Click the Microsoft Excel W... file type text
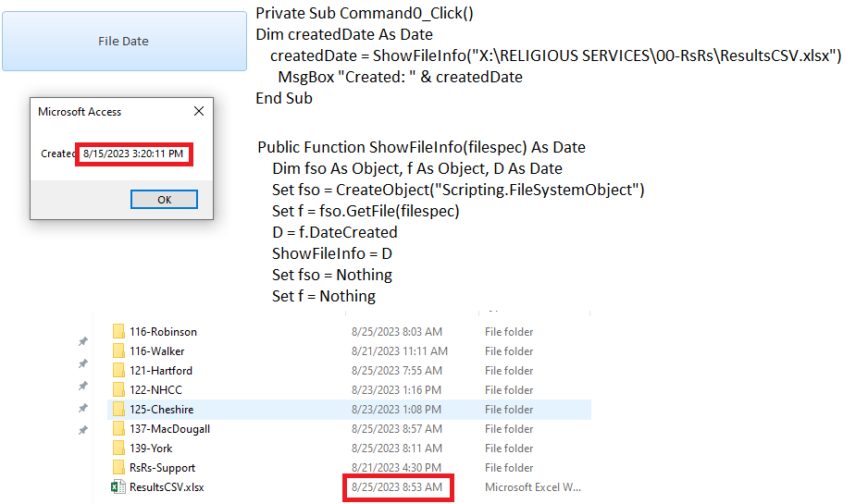This screenshot has width=868, height=504. tap(532, 487)
